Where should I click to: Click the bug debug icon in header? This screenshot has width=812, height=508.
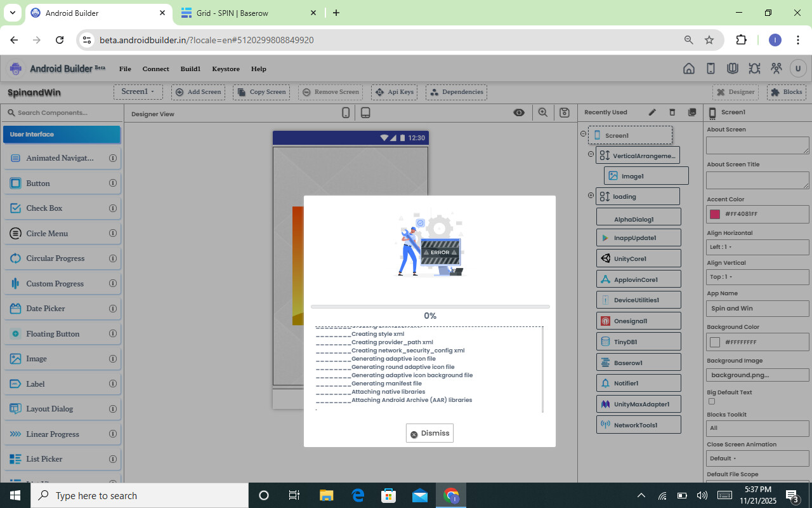click(x=754, y=69)
